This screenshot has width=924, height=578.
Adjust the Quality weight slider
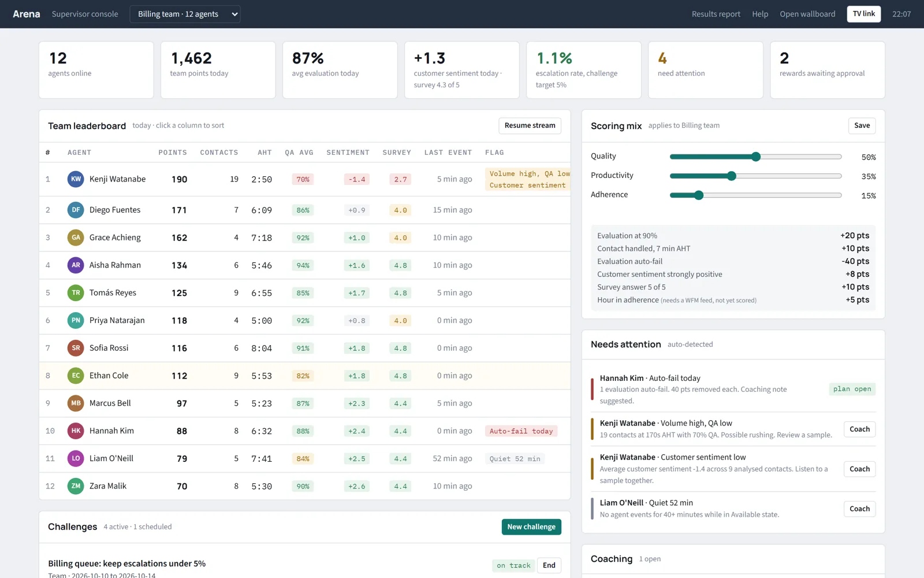tap(755, 157)
